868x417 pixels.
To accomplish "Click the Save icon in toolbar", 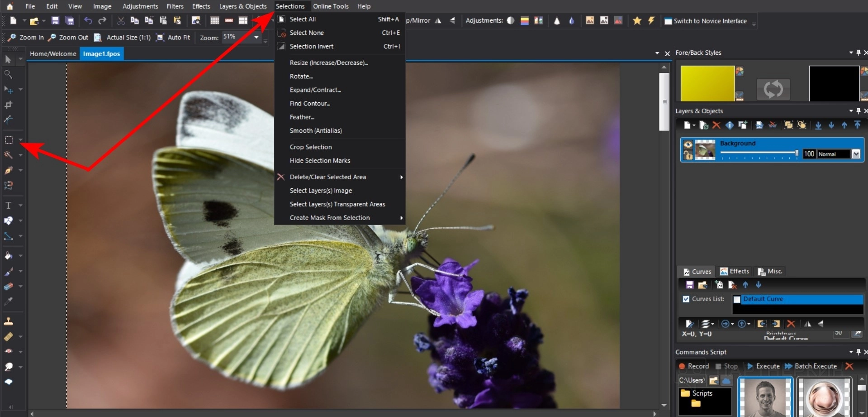I will (x=55, y=21).
